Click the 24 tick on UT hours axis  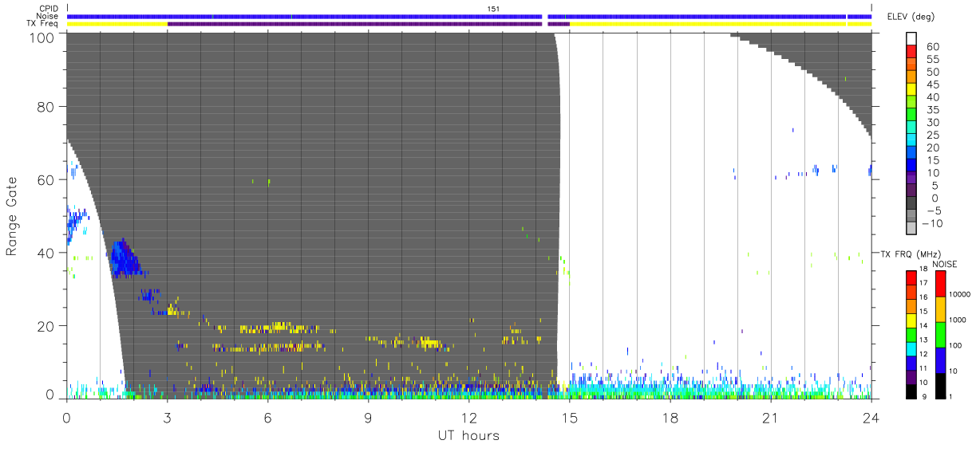pos(871,417)
